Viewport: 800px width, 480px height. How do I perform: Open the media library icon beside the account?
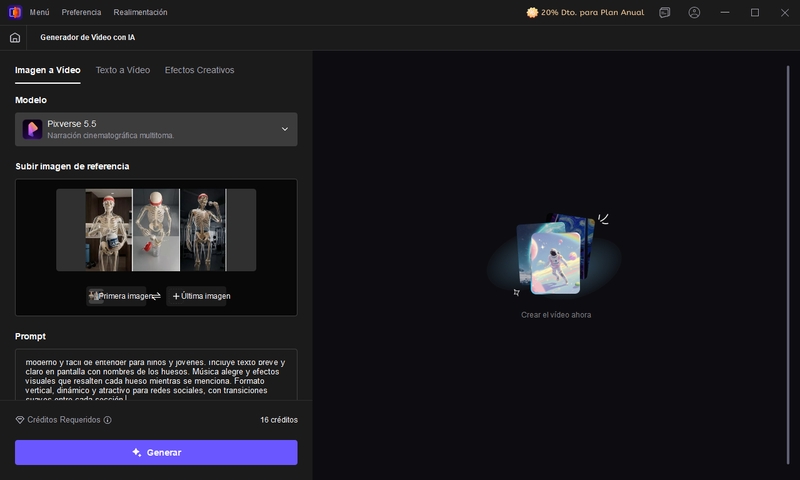click(x=665, y=12)
